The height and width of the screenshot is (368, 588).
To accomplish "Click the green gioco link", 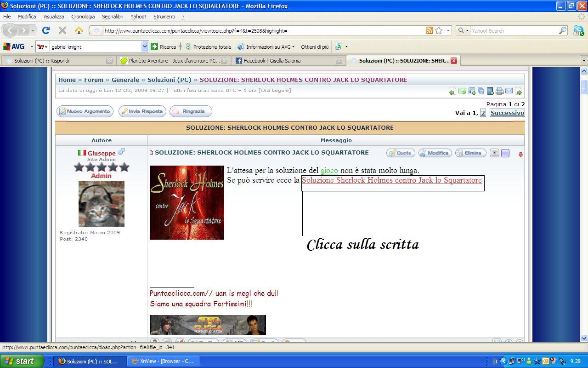I will pos(329,171).
